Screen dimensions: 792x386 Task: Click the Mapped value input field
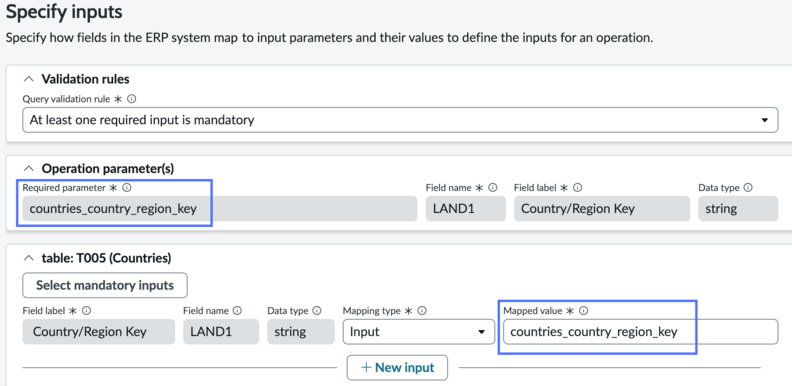coord(640,332)
